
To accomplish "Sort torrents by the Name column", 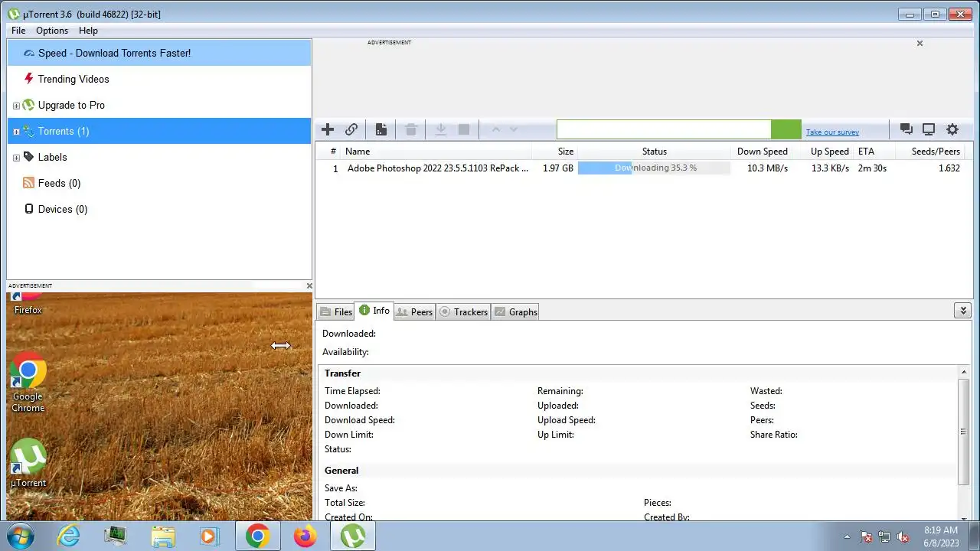I will click(436, 151).
